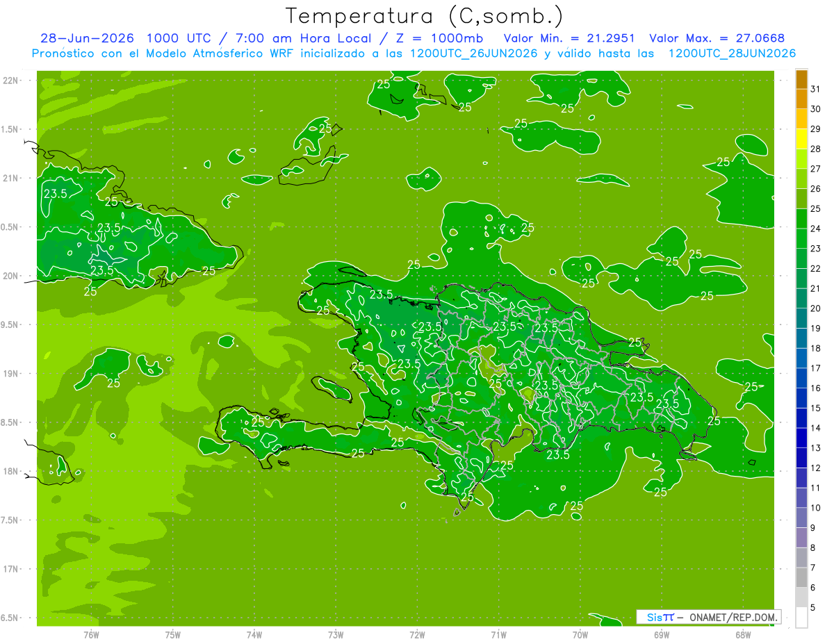Click the '17N' latitude axis label

click(x=10, y=569)
